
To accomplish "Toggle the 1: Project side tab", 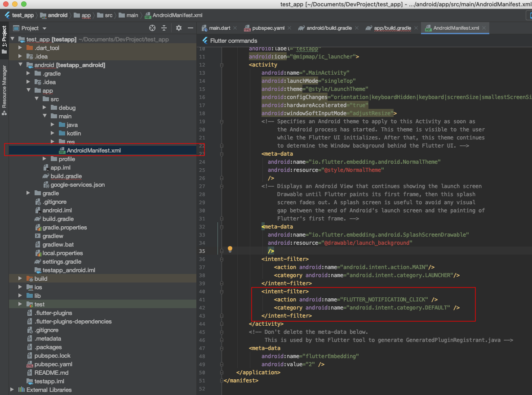I will pyautogui.click(x=4, y=40).
